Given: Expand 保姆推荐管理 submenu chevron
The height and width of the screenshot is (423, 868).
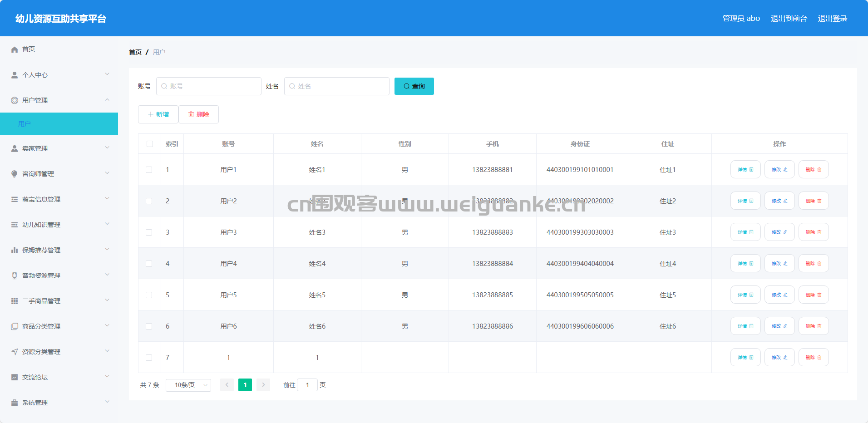Looking at the screenshot, I should [107, 249].
